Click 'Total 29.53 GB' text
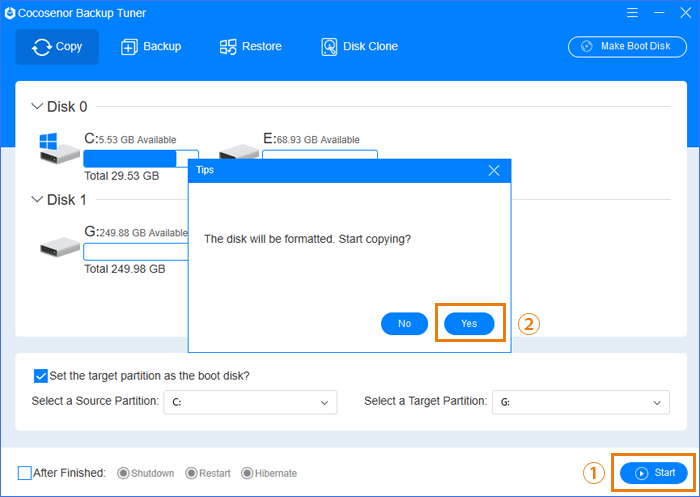The image size is (700, 497). coord(122,176)
